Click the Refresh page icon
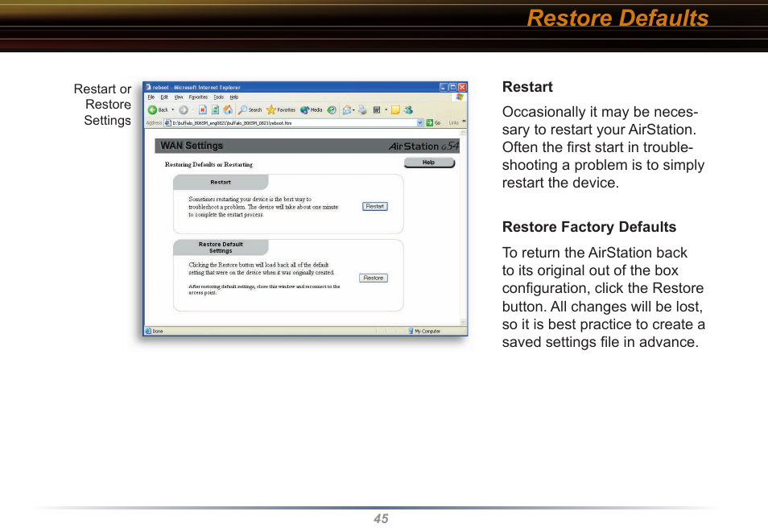The width and height of the screenshot is (768, 532). [x=215, y=110]
